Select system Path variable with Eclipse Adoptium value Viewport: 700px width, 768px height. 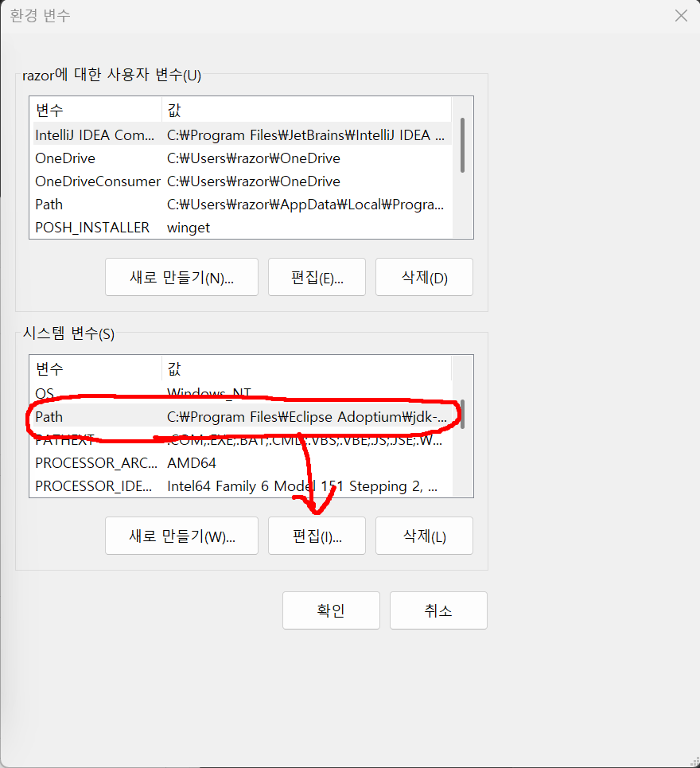tap(241, 417)
